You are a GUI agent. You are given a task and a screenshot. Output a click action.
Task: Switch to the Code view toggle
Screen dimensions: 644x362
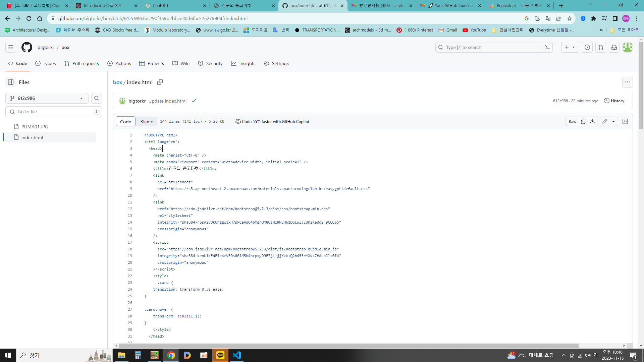tap(125, 121)
